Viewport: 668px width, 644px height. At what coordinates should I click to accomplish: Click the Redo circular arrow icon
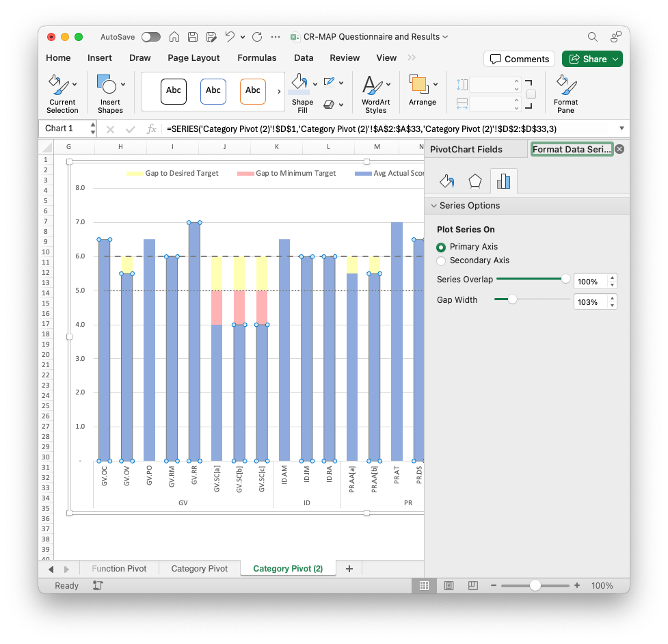(257, 37)
